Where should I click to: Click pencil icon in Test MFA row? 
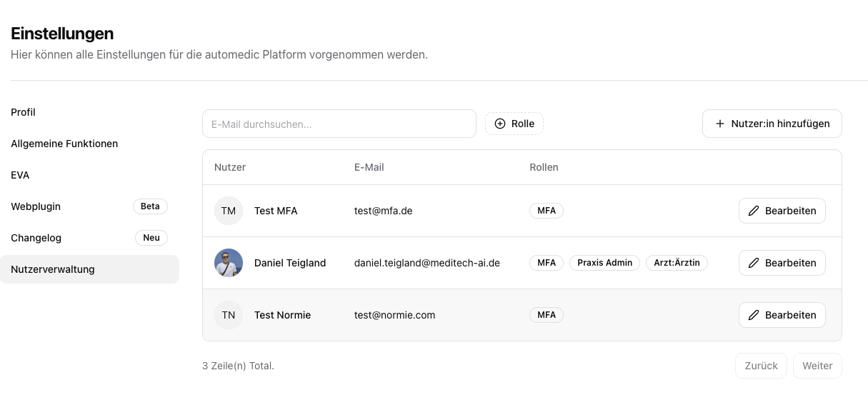click(753, 211)
